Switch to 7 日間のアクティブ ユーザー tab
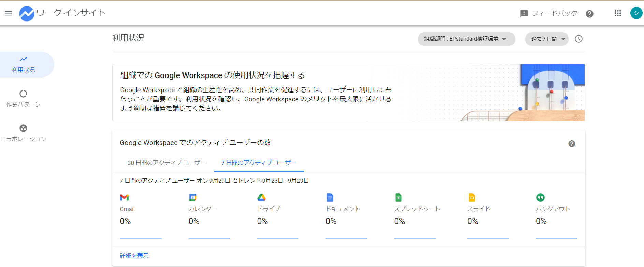This screenshot has height=267, width=644. point(259,163)
